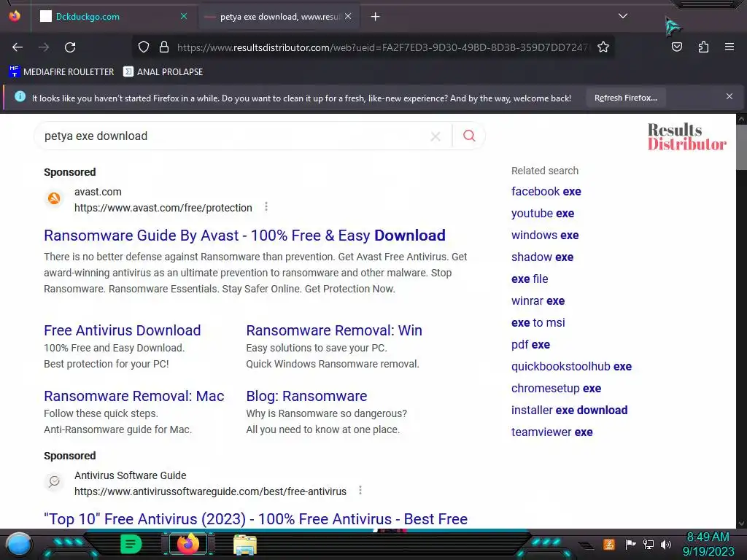Open the Blog: Ransomware link
The image size is (747, 560).
(x=307, y=396)
